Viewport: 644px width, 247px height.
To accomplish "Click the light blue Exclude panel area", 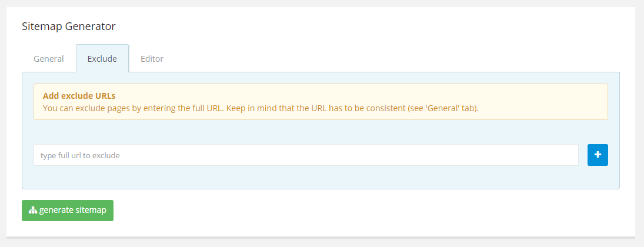I will (x=321, y=176).
